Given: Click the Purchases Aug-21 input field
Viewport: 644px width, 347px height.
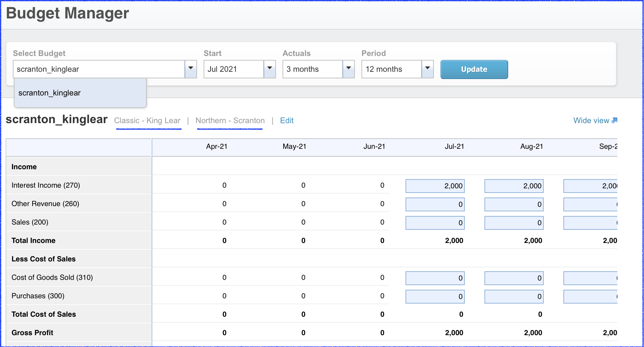Looking at the screenshot, I should 514,297.
